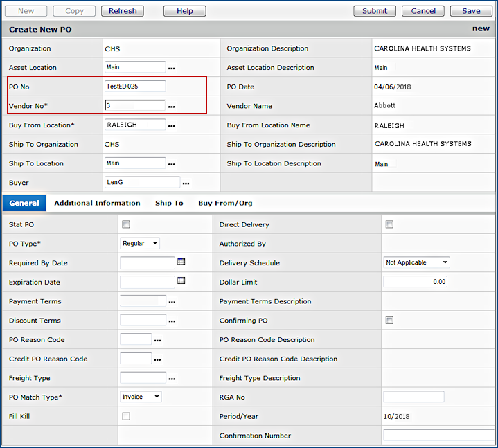Enable the Stat PO checkbox
The height and width of the screenshot is (448, 498).
pos(126,224)
